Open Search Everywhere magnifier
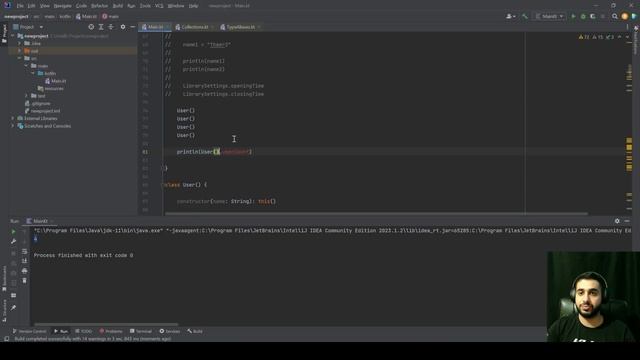 (615, 16)
